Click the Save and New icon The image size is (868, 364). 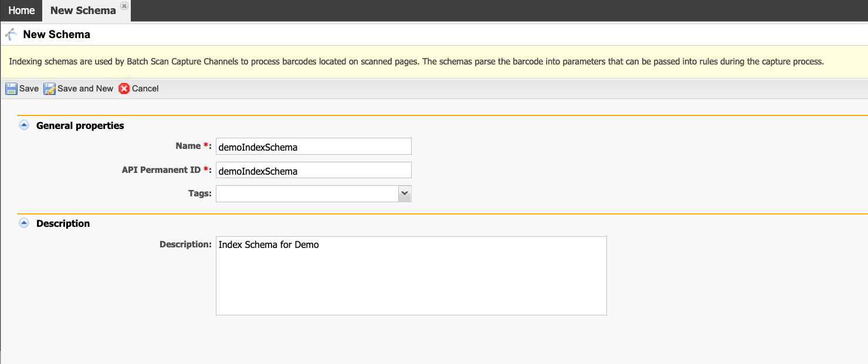point(49,89)
